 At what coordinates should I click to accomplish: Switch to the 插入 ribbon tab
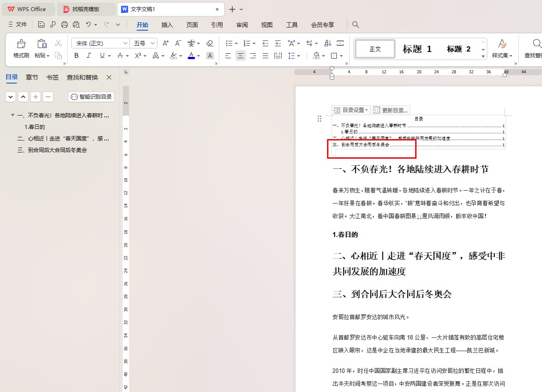[x=167, y=25]
